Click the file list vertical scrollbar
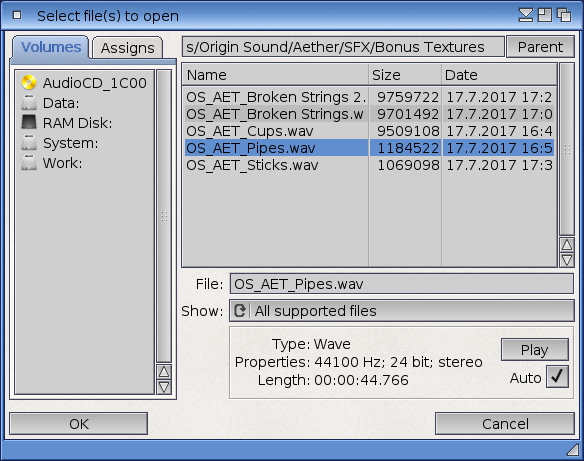 [566, 149]
